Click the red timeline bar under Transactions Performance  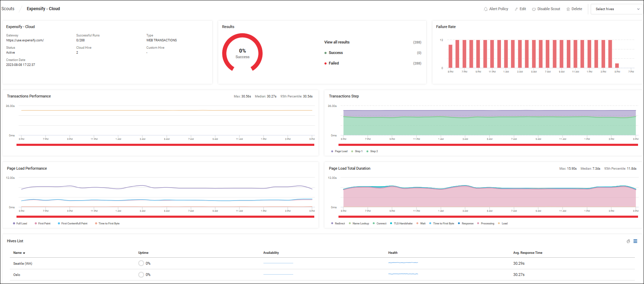pos(165,145)
